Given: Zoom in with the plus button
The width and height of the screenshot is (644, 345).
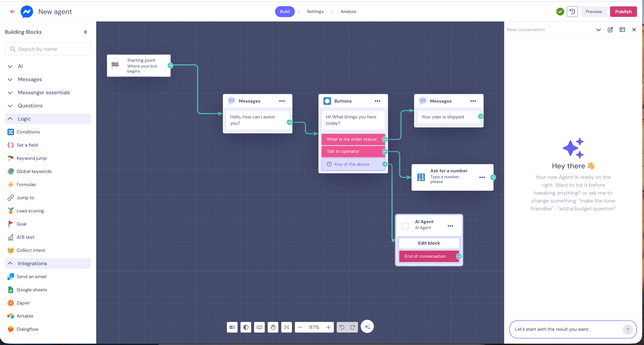Looking at the screenshot, I should click(328, 327).
